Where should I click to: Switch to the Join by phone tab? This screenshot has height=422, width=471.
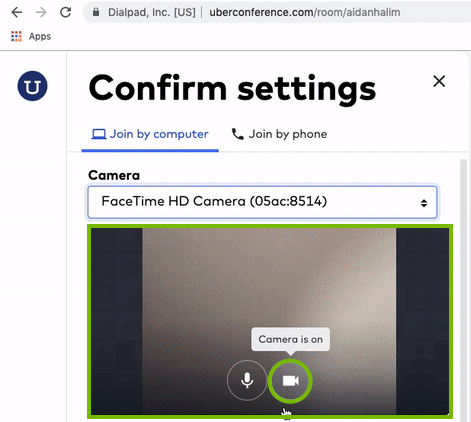[279, 134]
